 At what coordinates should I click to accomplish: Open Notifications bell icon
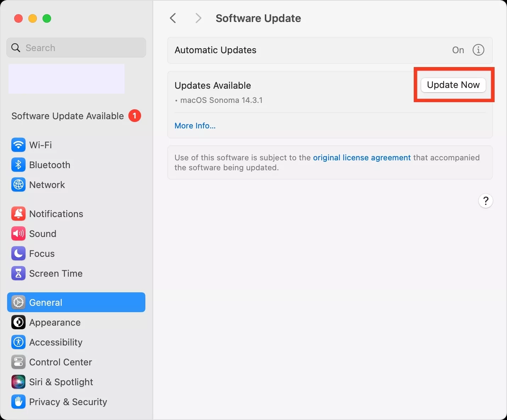18,214
